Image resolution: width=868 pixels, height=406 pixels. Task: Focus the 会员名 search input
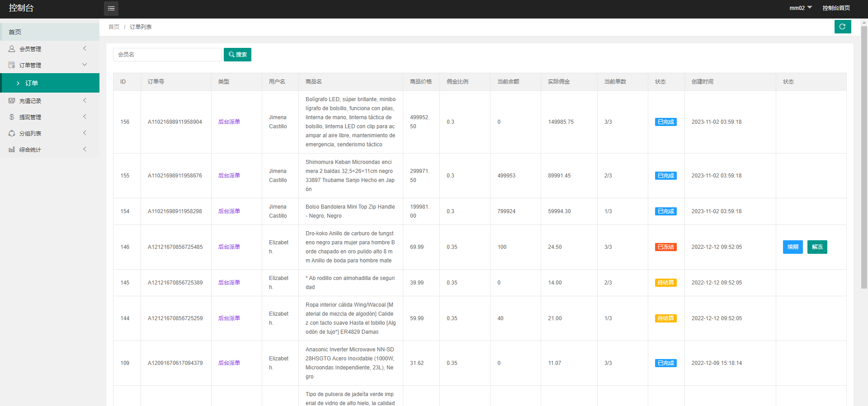pyautogui.click(x=167, y=55)
